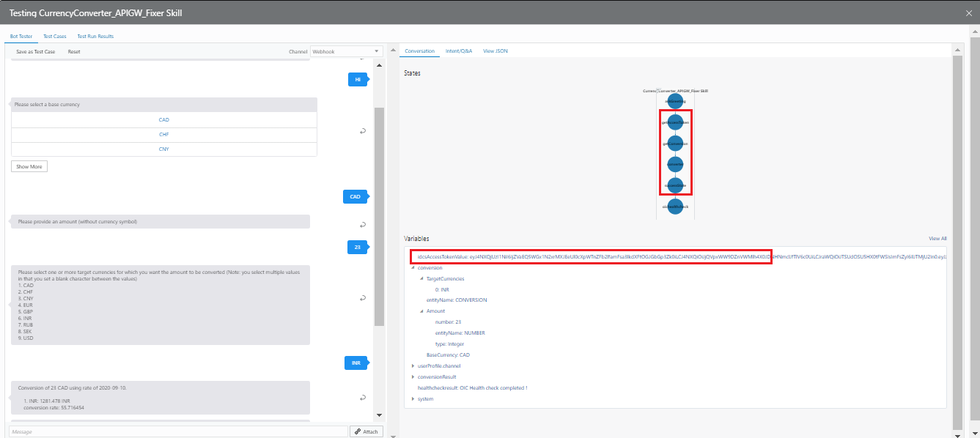
Task: Select the converter state node
Action: coord(675,165)
